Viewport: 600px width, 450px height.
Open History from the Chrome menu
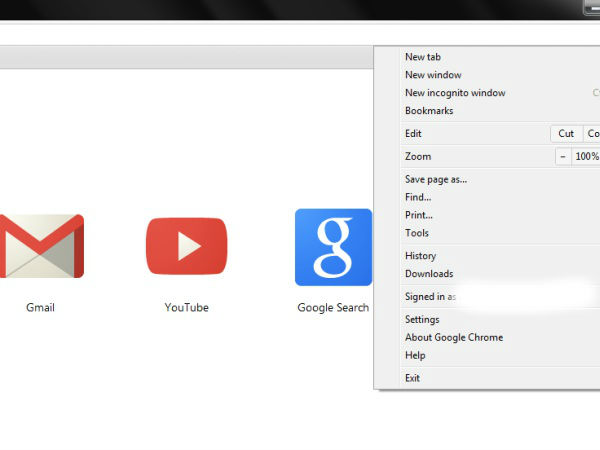(x=420, y=256)
